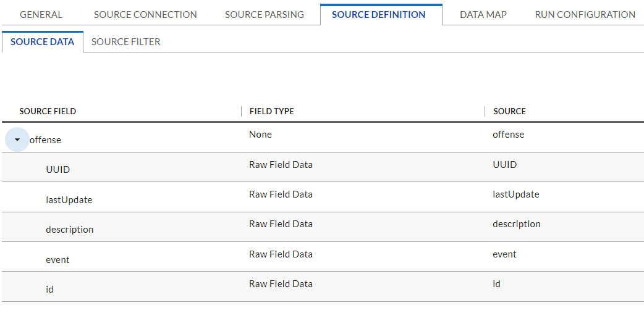The image size is (644, 313).
Task: Collapse the offense row arrow
Action: pos(17,140)
